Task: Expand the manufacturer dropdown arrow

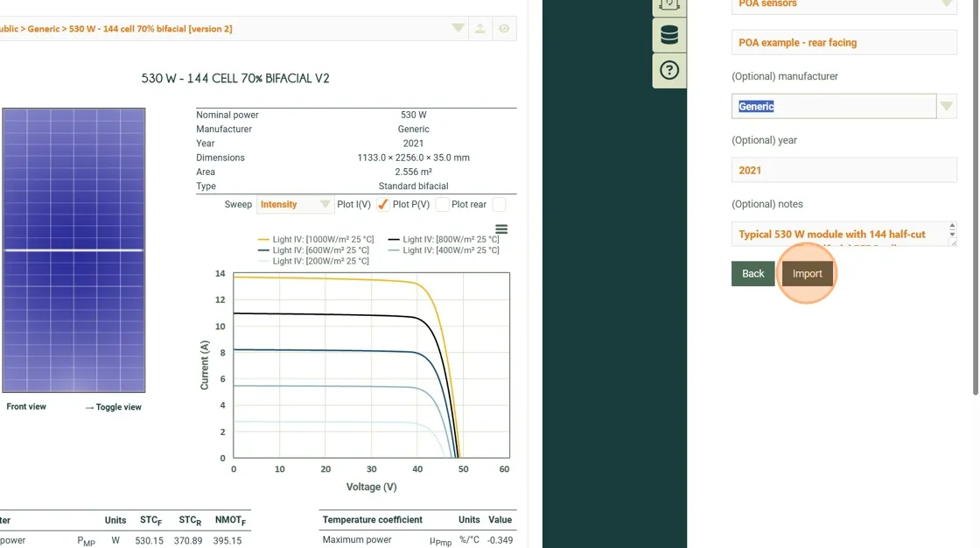Action: pos(947,107)
